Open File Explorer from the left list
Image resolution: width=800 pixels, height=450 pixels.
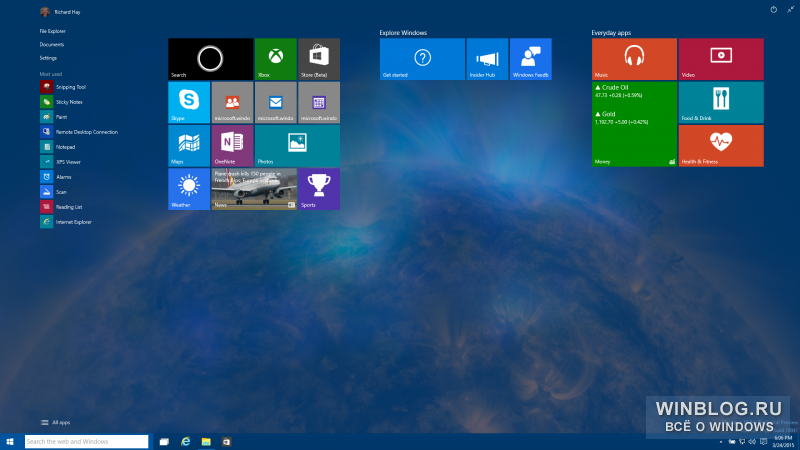point(53,31)
